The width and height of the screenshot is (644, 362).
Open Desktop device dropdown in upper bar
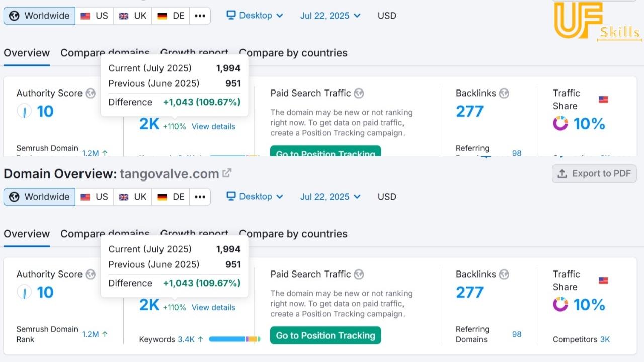(255, 16)
